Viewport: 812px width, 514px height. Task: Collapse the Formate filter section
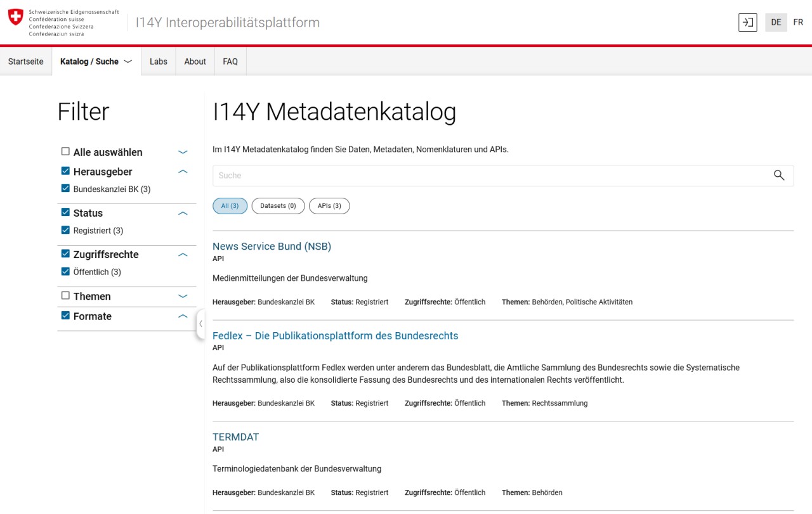[x=183, y=316]
